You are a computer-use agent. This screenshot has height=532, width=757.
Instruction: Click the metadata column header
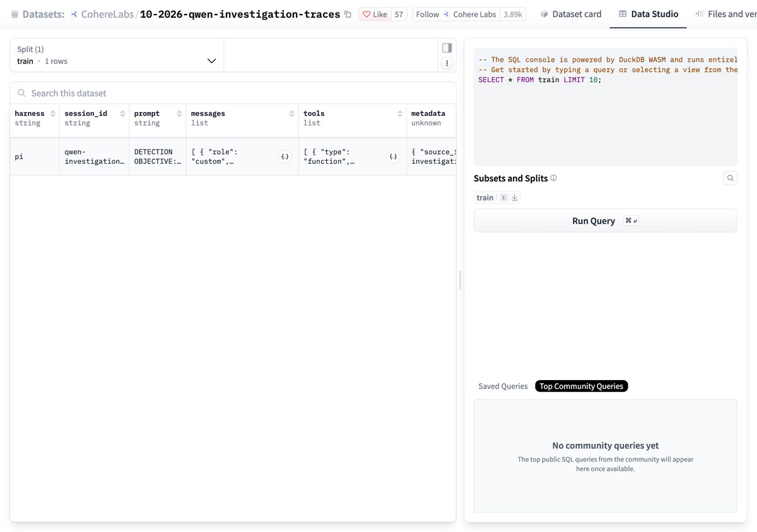point(431,118)
